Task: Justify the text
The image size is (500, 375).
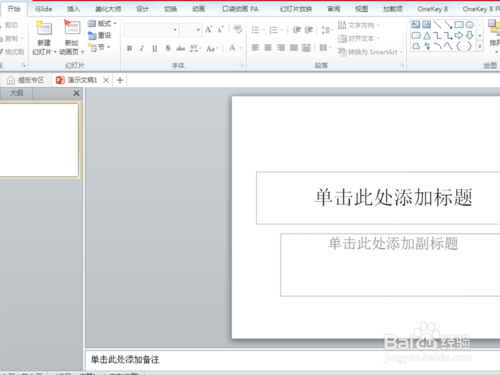Action: [x=294, y=48]
